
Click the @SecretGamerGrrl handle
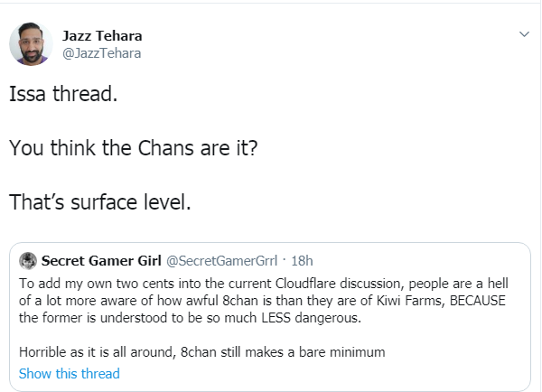click(x=222, y=261)
